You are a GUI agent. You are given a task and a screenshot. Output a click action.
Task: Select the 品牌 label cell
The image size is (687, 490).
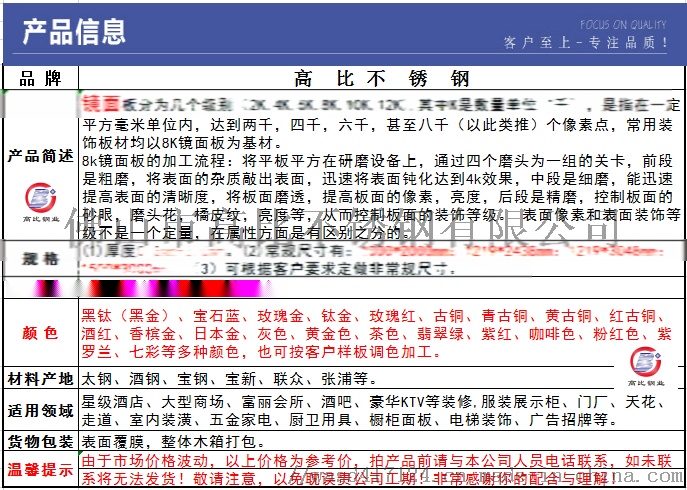[x=41, y=78]
